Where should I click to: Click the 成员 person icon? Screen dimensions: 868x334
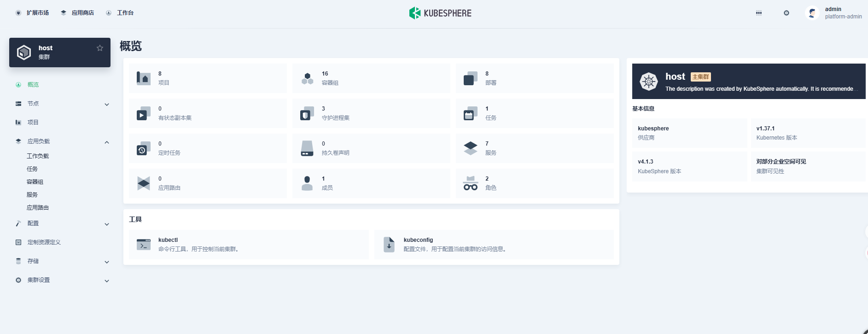[307, 183]
